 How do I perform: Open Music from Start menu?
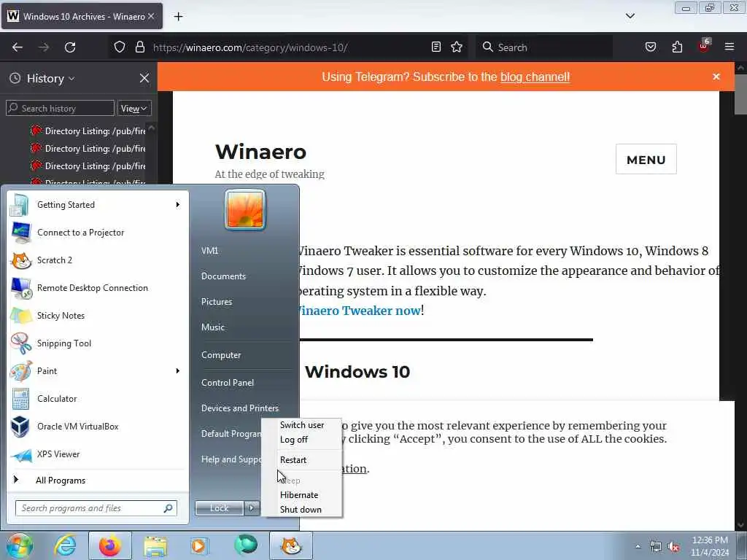(213, 327)
